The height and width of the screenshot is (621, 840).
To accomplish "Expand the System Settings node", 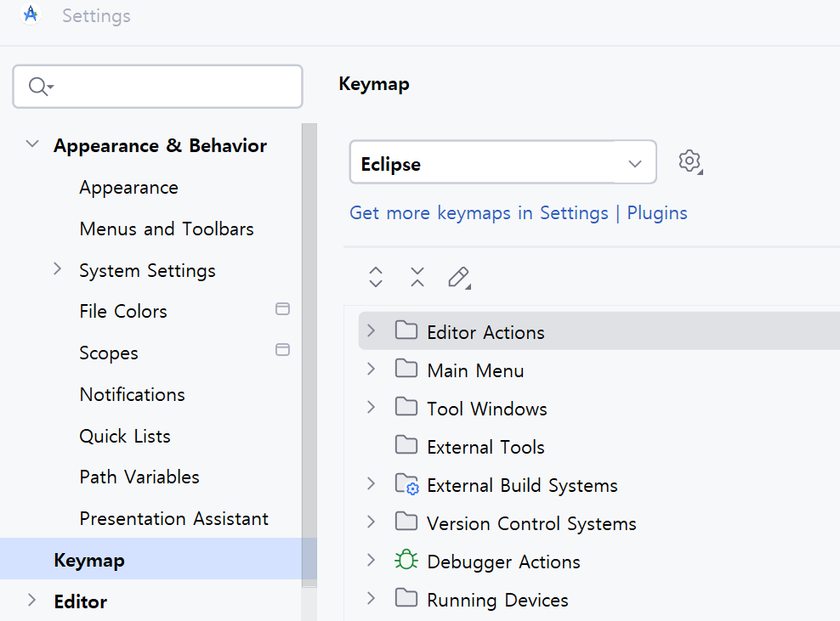I will [x=57, y=268].
